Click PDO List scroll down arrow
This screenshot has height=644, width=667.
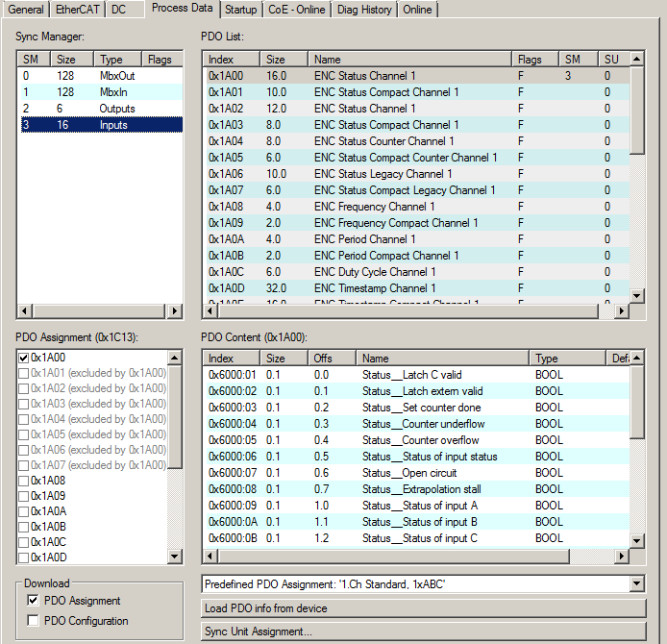[637, 296]
